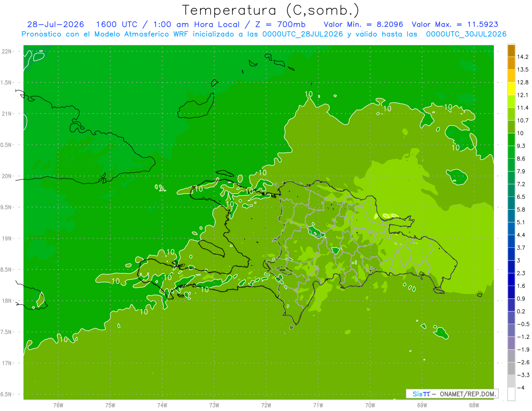Image resolution: width=532 pixels, height=411 pixels.
Task: Select the forecast date '28-Jul-2026'
Action: 56,24
